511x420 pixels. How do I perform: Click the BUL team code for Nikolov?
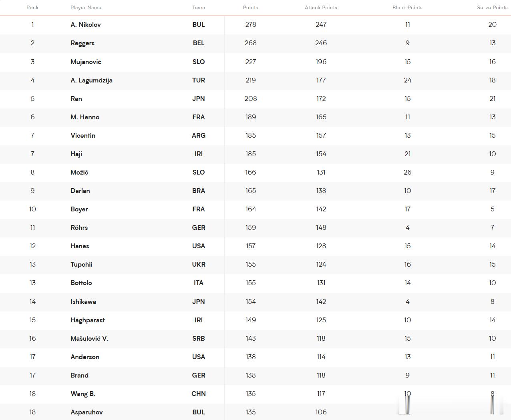pos(199,24)
